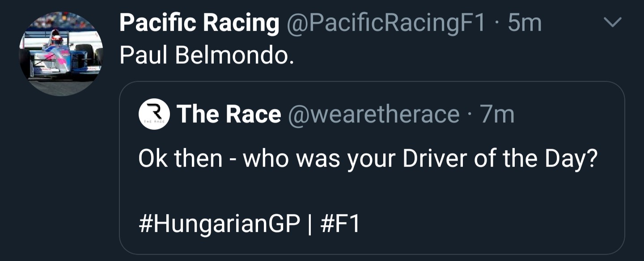Select the 'Paul Belmondo.' tweet text

point(207,55)
